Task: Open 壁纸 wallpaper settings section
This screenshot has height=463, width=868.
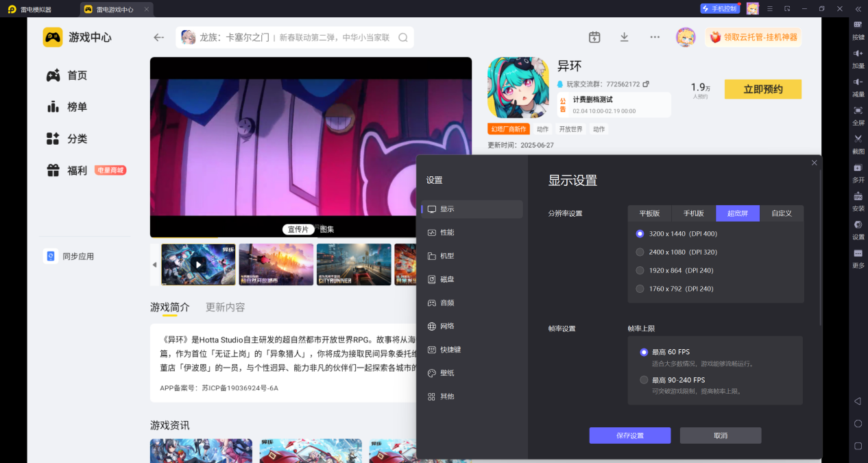Action: (x=472, y=373)
